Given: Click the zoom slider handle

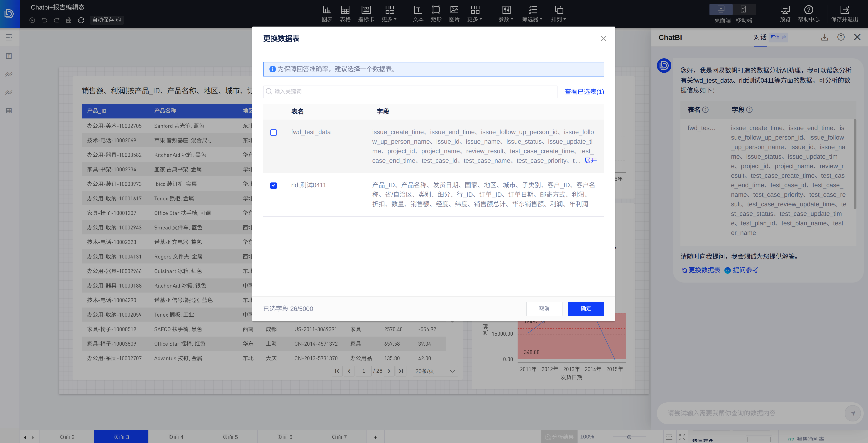Looking at the screenshot, I should pyautogui.click(x=629, y=437).
